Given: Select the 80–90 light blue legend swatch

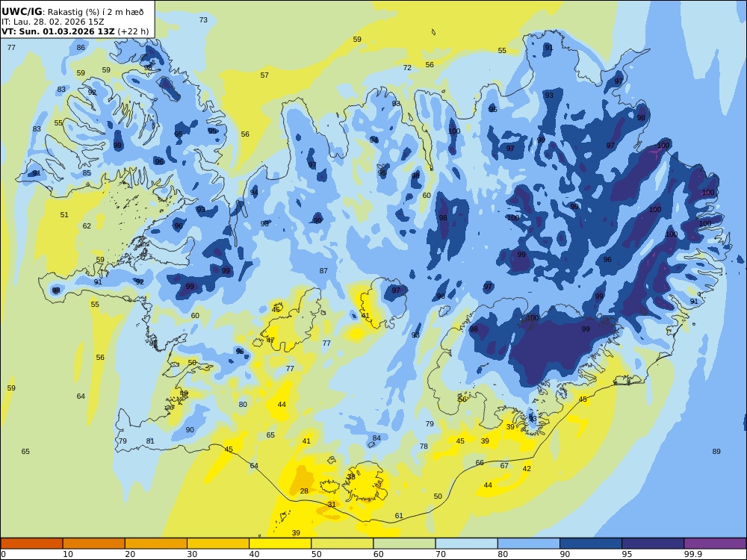Looking at the screenshot, I should point(528,544).
